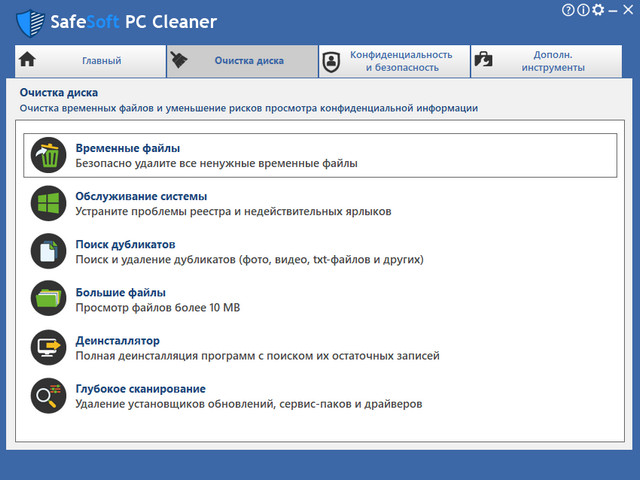Switch to the Главный tab
Image resolution: width=640 pixels, height=480 pixels.
tap(89, 61)
